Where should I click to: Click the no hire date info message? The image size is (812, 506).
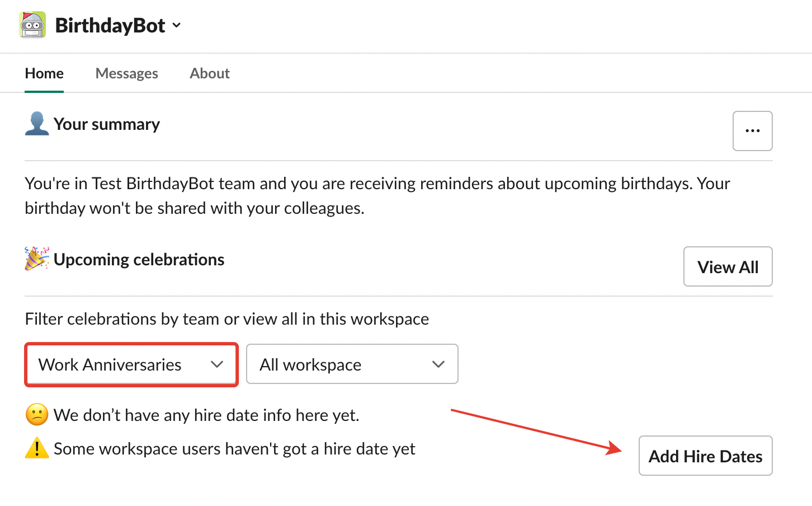point(206,415)
